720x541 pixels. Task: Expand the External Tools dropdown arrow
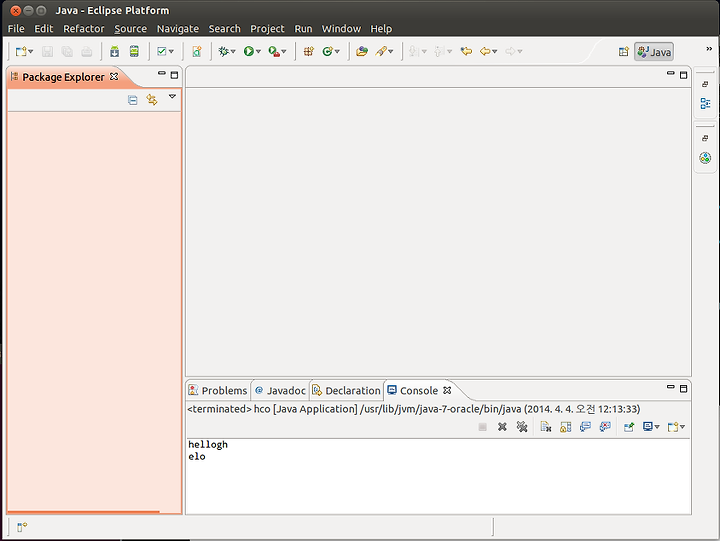point(284,51)
